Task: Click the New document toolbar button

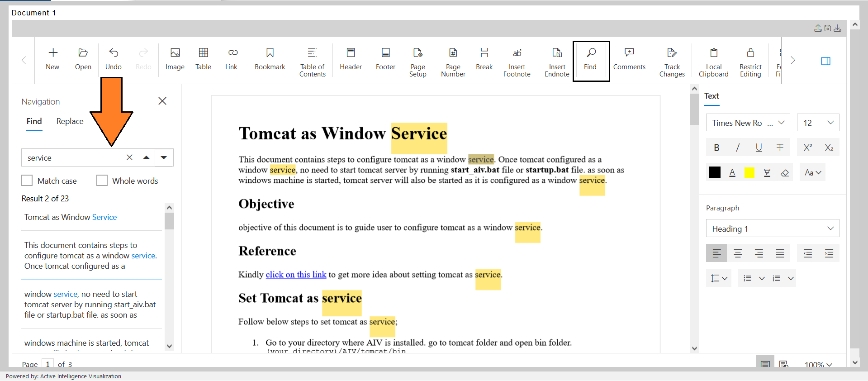Action: coord(52,60)
